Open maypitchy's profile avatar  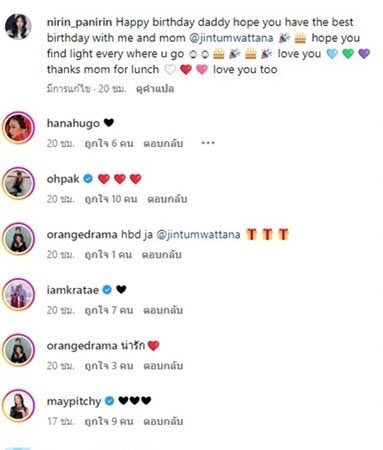click(18, 406)
